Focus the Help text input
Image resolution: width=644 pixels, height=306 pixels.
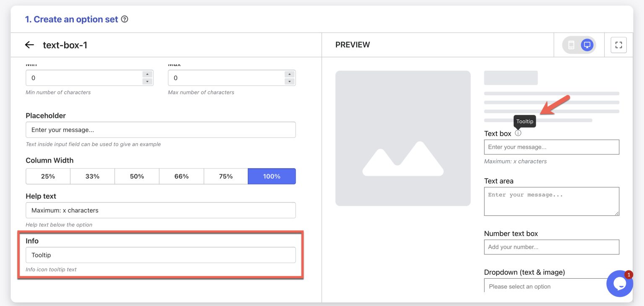(x=161, y=210)
